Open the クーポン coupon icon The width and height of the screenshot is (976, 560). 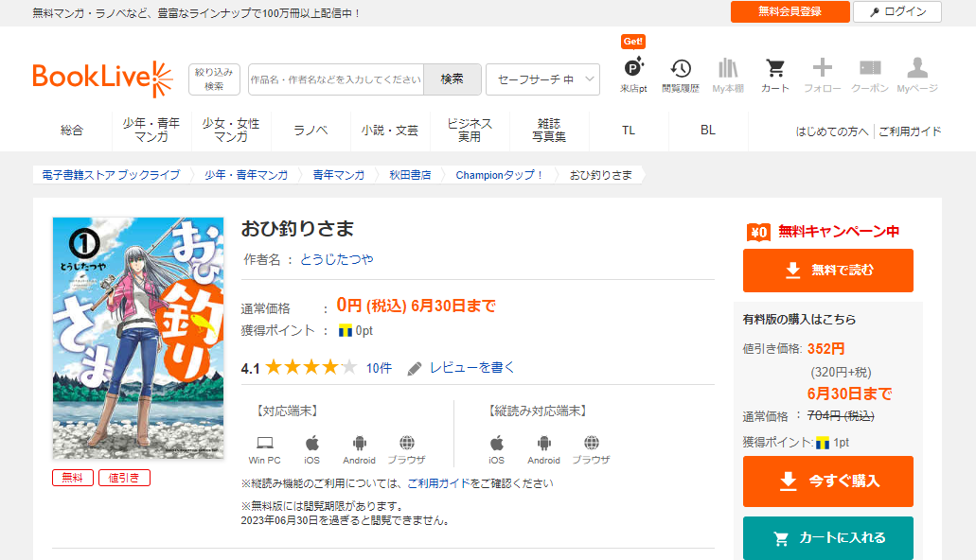(869, 69)
